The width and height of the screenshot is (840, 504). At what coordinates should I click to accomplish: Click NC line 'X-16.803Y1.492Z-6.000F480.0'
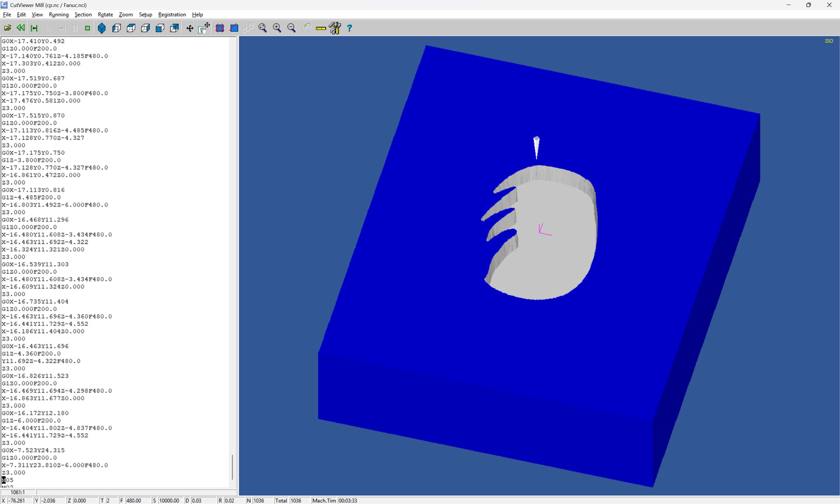(55, 205)
